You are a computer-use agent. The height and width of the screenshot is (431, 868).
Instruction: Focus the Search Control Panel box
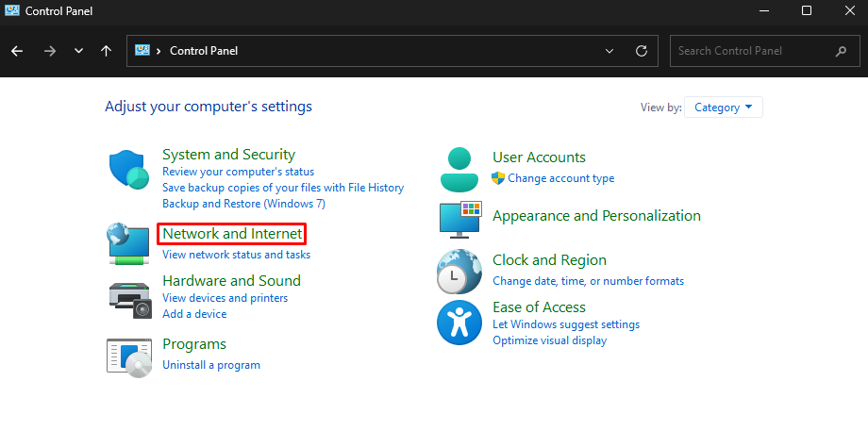765,51
